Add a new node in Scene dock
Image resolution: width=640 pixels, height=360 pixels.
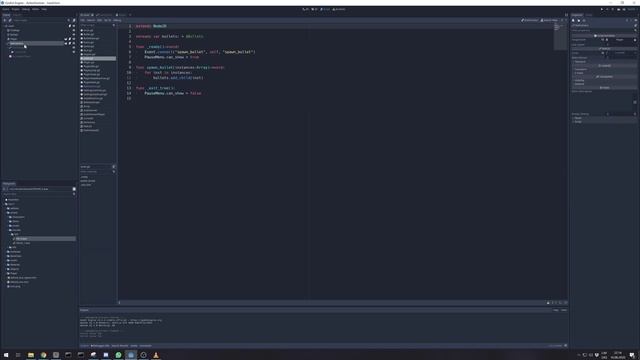(5, 20)
